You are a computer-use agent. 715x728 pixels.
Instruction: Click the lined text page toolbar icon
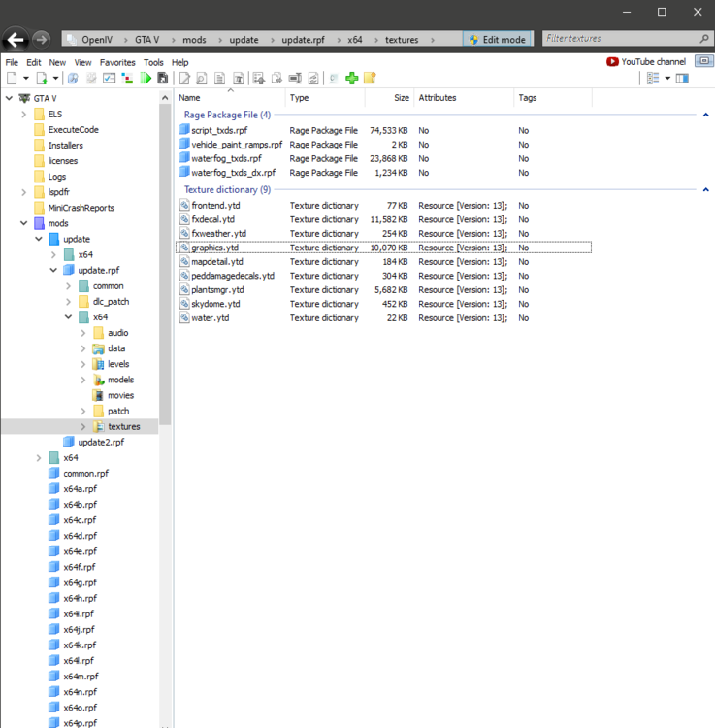(220, 79)
